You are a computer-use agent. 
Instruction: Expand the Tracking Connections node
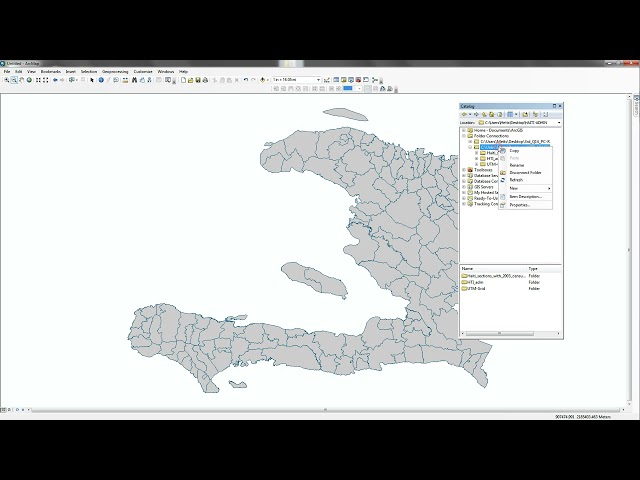pos(464,204)
